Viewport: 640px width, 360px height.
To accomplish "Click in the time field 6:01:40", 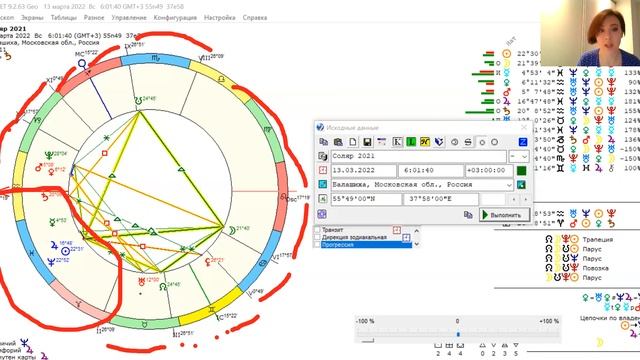I will pyautogui.click(x=431, y=171).
